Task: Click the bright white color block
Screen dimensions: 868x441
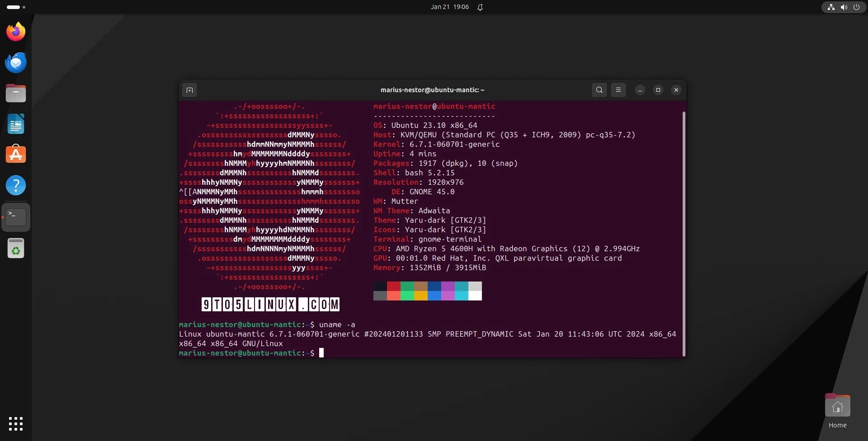Action: pos(475,296)
